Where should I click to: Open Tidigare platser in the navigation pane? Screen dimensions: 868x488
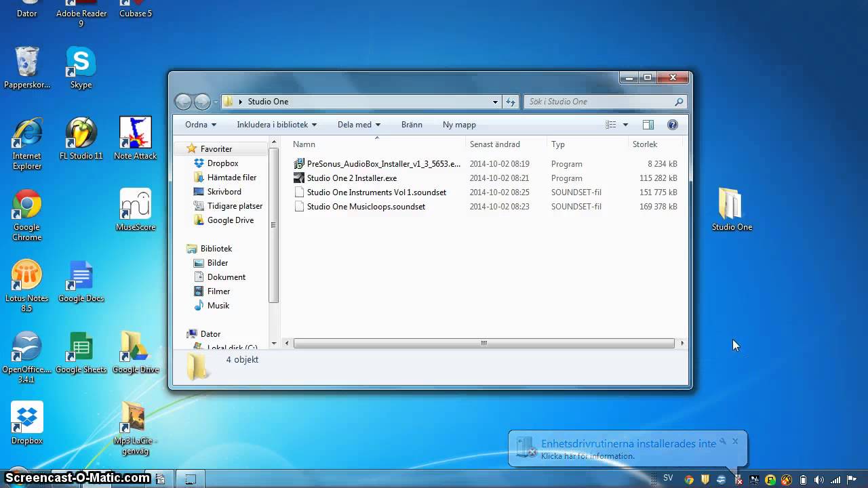coord(235,206)
